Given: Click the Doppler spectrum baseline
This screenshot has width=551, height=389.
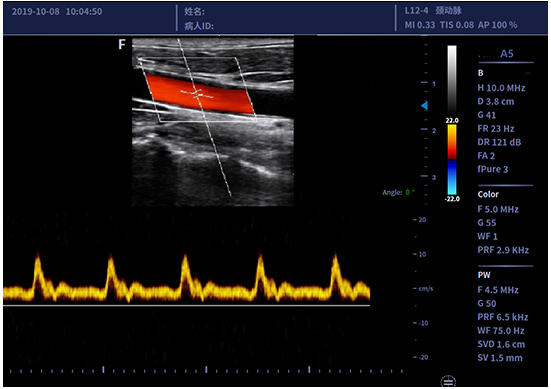Looking at the screenshot, I should tap(187, 305).
